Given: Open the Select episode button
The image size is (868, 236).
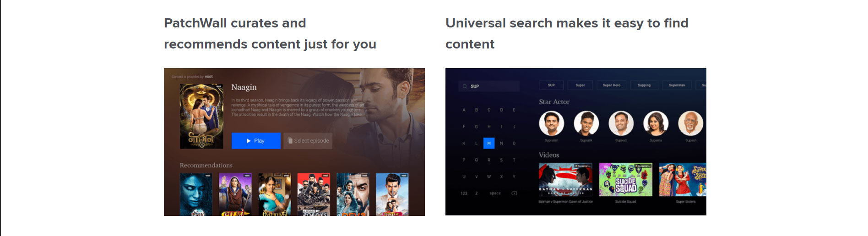Looking at the screenshot, I should point(308,141).
